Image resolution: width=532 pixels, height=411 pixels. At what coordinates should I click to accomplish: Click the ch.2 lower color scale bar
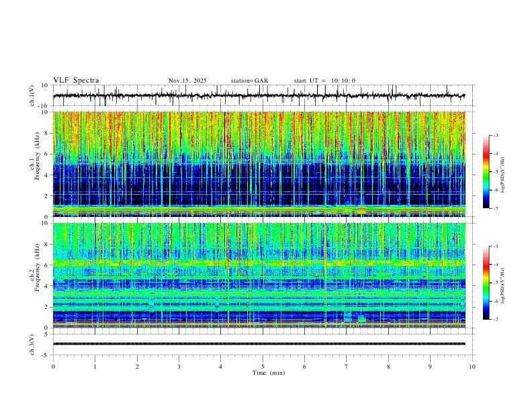[x=486, y=283]
